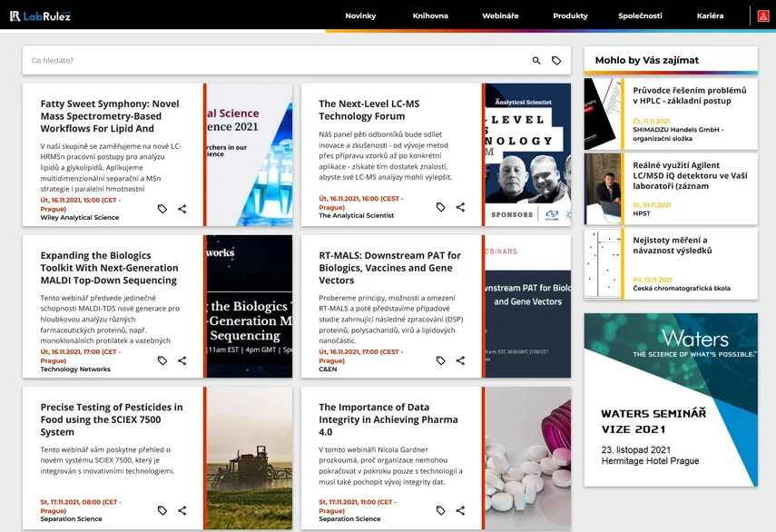Open 'Precise Testing of Pesticides in Food' title
This screenshot has width=776, height=532.
click(x=112, y=419)
